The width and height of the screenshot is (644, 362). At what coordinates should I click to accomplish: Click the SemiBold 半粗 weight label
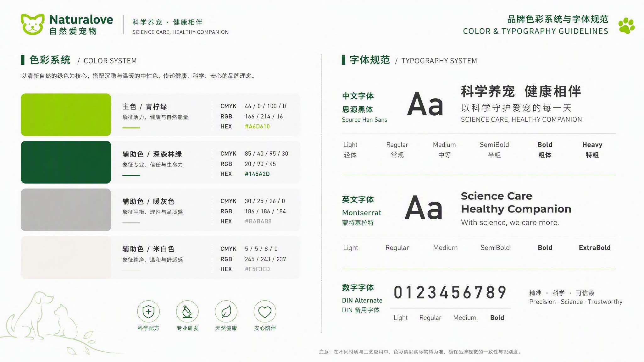pos(494,150)
